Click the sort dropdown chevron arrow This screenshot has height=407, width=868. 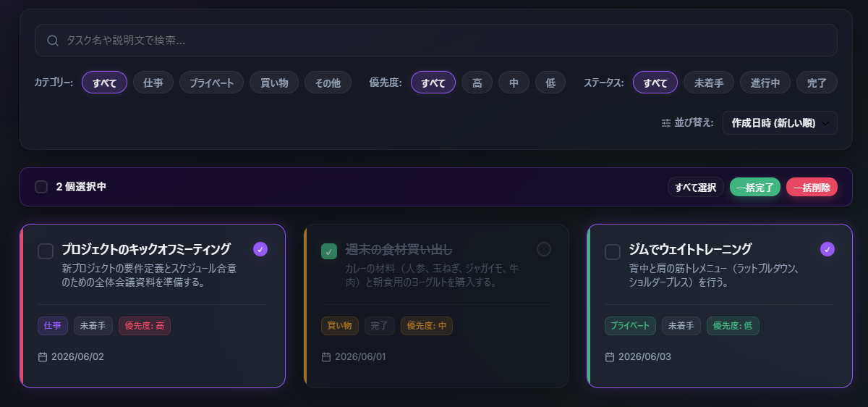(825, 123)
